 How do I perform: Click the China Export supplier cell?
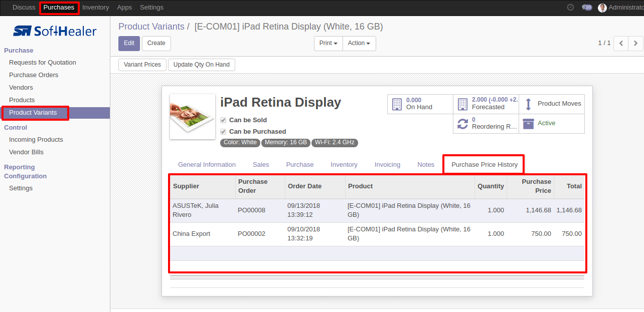(x=203, y=234)
